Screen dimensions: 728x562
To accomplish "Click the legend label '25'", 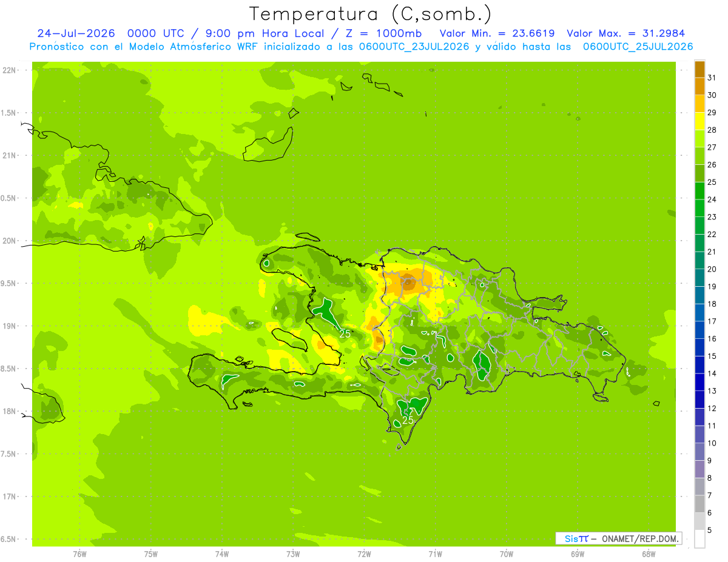I will tap(712, 182).
